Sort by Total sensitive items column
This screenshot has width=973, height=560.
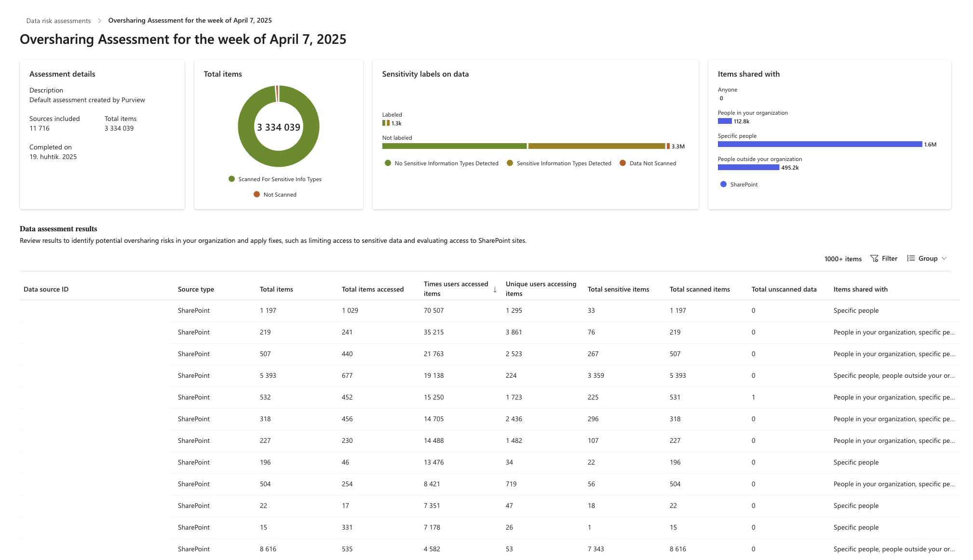pos(618,289)
